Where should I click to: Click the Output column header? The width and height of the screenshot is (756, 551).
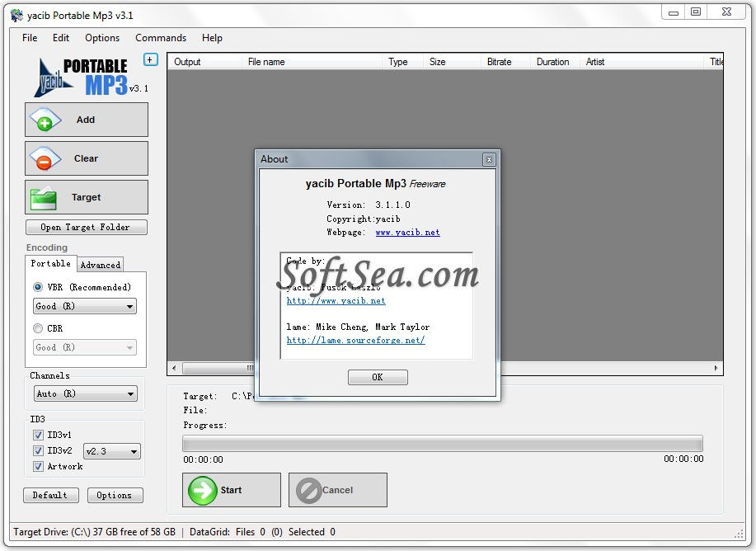[204, 62]
